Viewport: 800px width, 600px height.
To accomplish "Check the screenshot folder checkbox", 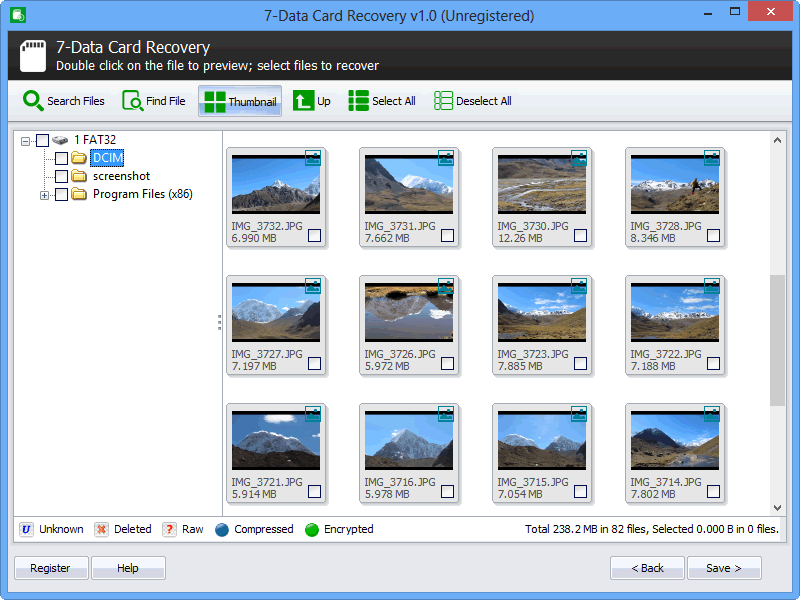I will point(60,176).
